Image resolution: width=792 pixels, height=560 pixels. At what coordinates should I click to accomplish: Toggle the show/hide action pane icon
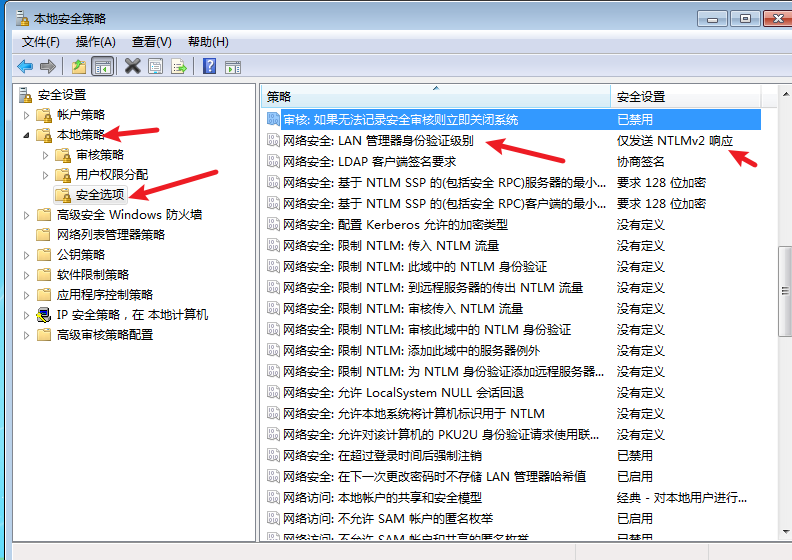pyautogui.click(x=233, y=66)
